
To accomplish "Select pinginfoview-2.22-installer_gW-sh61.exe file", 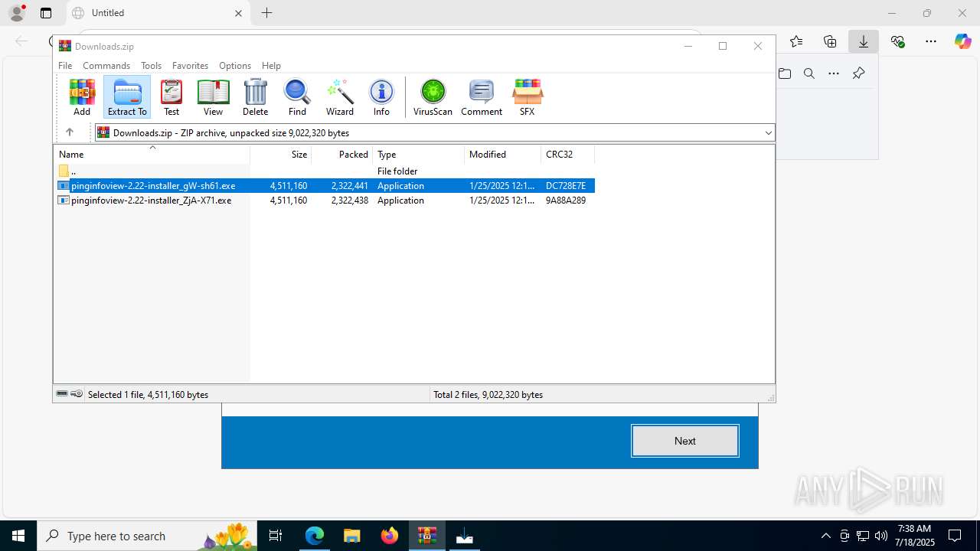I will (325, 186).
